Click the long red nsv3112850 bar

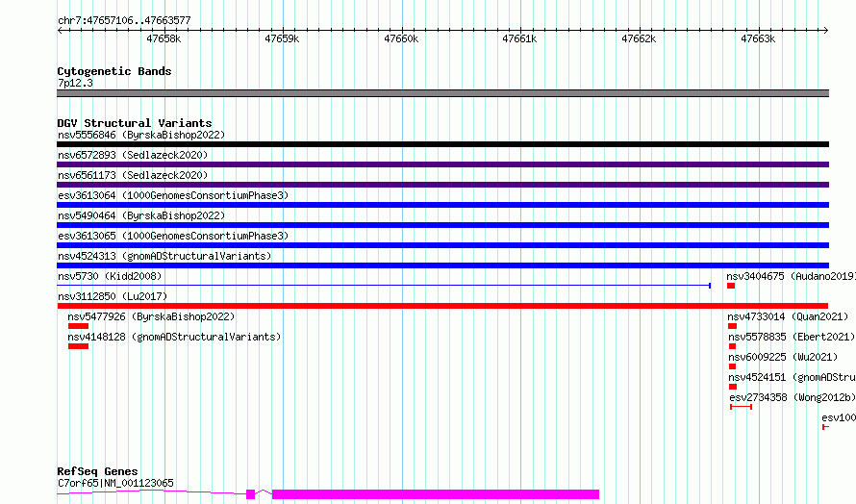click(442, 306)
